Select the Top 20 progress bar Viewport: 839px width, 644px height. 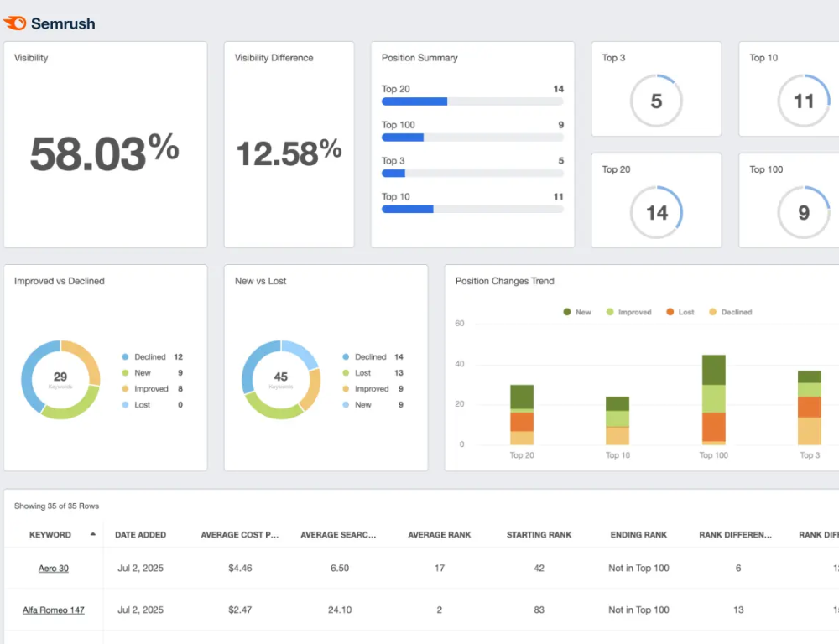point(472,101)
